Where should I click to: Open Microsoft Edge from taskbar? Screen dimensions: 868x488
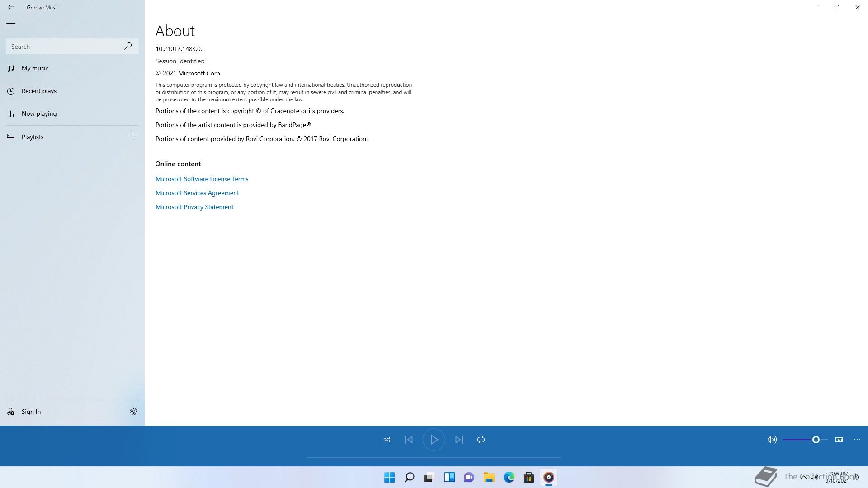click(509, 477)
